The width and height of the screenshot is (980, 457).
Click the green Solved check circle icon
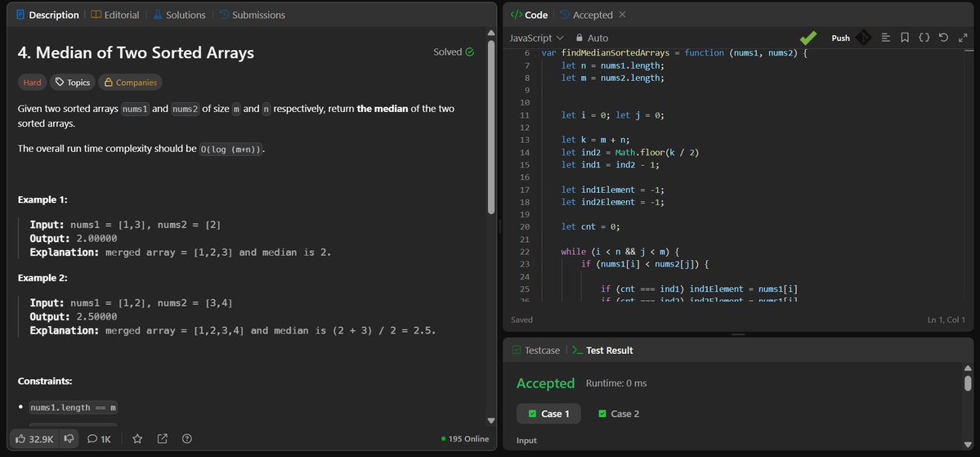(470, 52)
